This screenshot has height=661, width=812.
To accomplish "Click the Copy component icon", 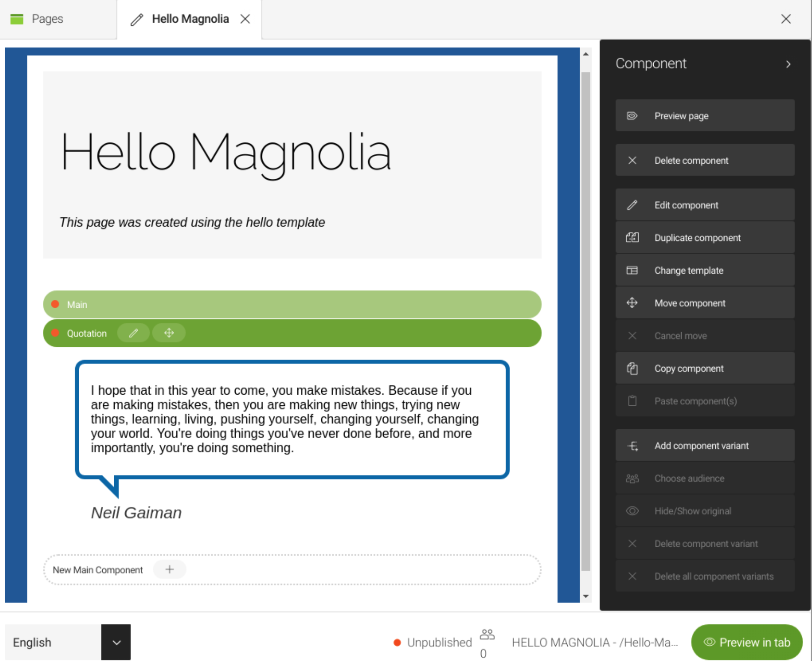I will [x=632, y=368].
